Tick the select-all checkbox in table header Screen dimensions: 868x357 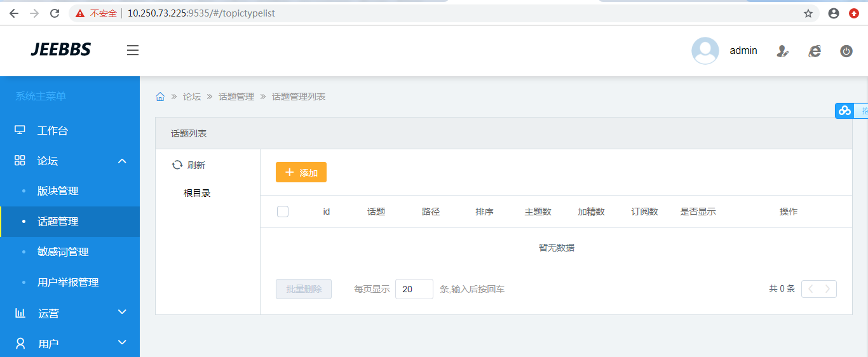click(283, 212)
